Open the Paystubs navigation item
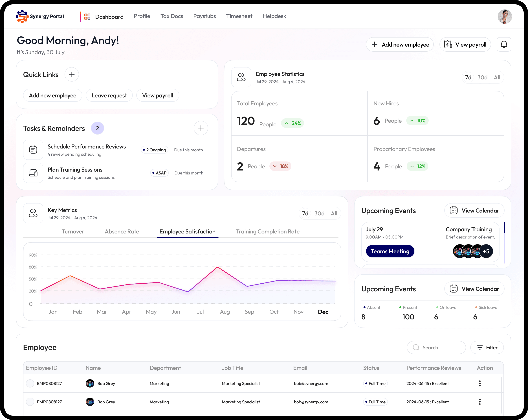This screenshot has width=528, height=420. click(x=204, y=16)
